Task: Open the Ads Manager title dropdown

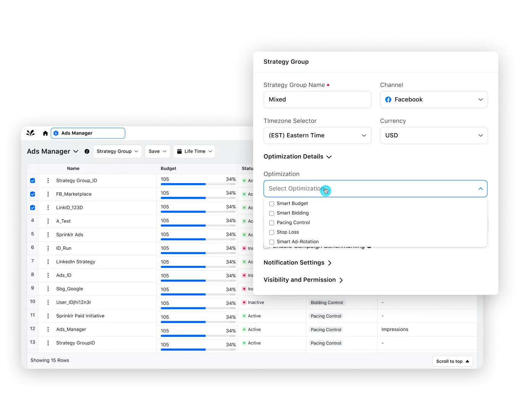Action: pyautogui.click(x=76, y=151)
